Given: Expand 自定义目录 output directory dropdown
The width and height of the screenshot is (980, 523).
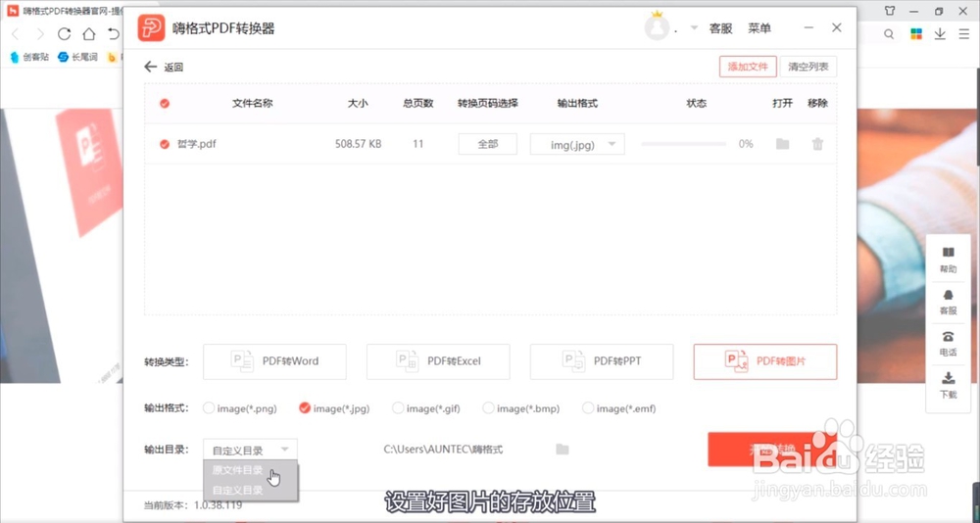Looking at the screenshot, I should click(x=250, y=450).
